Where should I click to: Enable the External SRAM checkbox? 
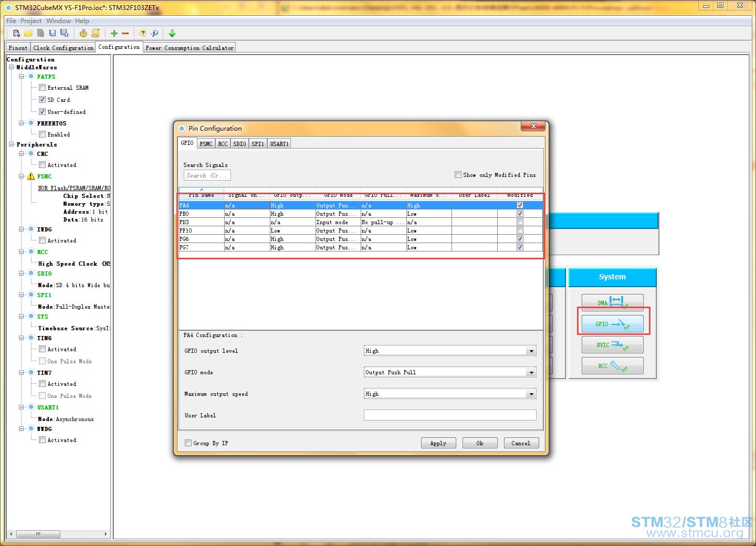tap(42, 88)
